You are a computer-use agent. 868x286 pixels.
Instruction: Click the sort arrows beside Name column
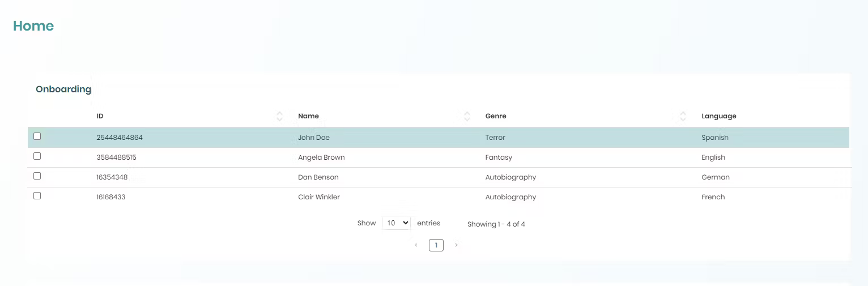click(467, 116)
